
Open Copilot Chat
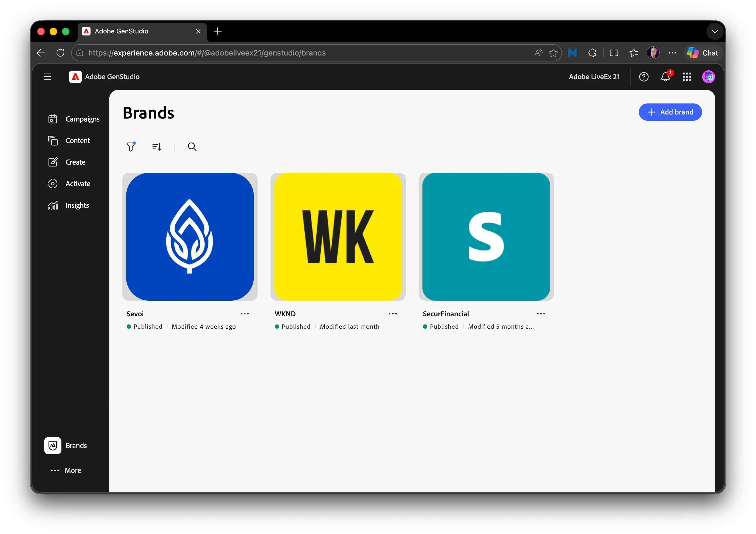tap(702, 53)
